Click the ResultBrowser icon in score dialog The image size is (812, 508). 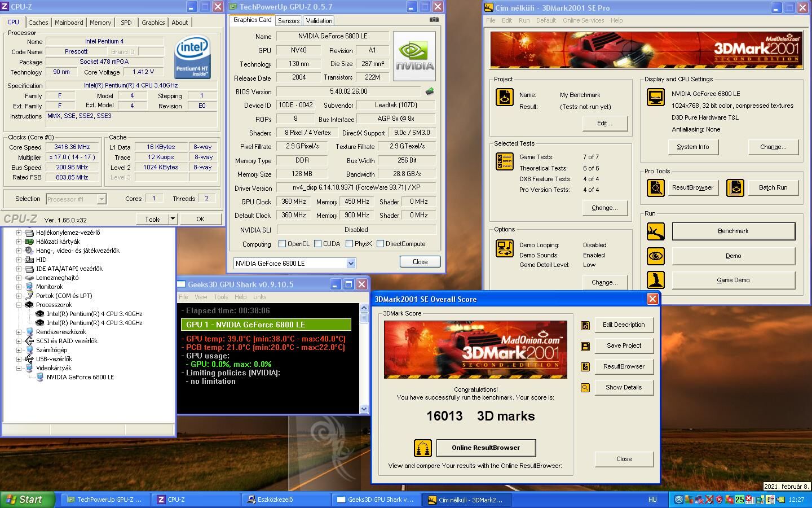pyautogui.click(x=585, y=367)
